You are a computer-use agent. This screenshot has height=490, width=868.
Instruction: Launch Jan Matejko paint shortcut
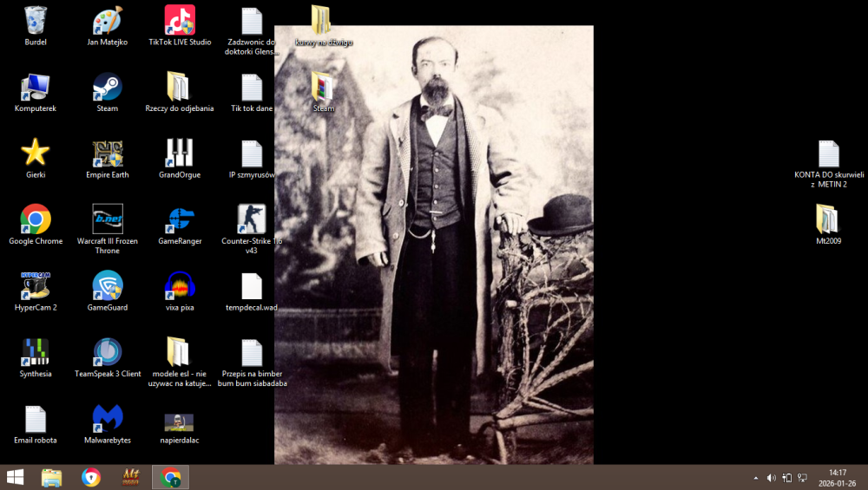(x=108, y=21)
